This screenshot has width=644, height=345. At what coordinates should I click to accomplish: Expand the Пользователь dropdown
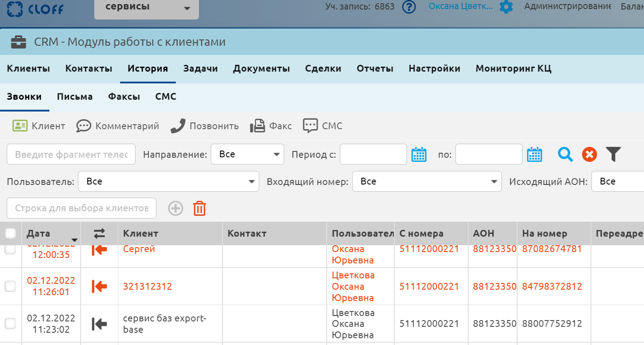(x=168, y=181)
